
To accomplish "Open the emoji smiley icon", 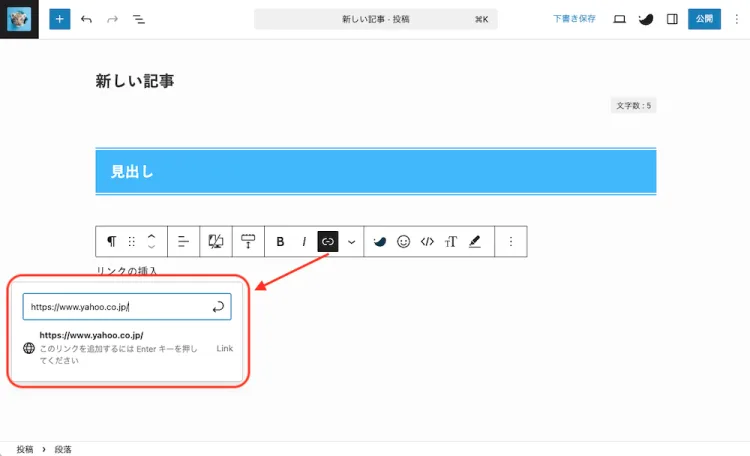I will 403,242.
